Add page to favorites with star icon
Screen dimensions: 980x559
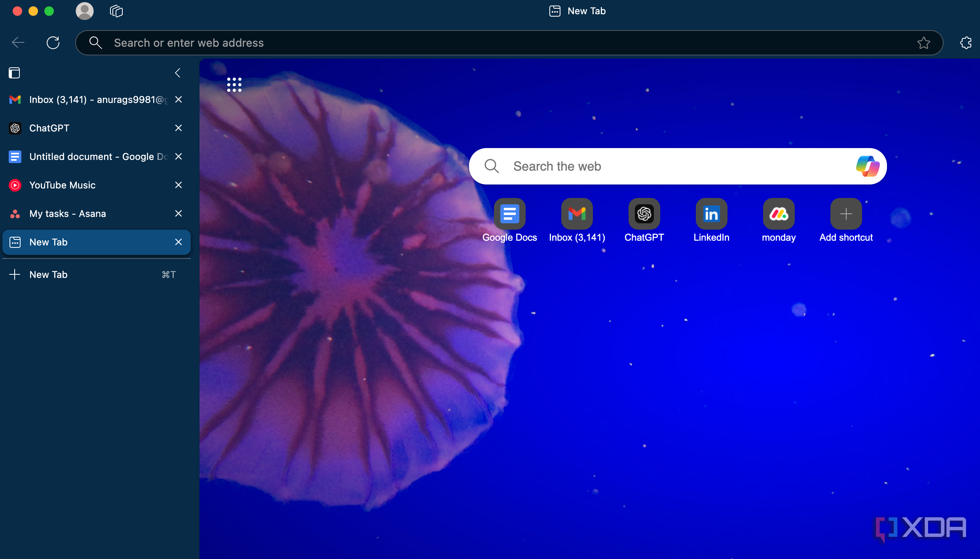click(x=923, y=43)
